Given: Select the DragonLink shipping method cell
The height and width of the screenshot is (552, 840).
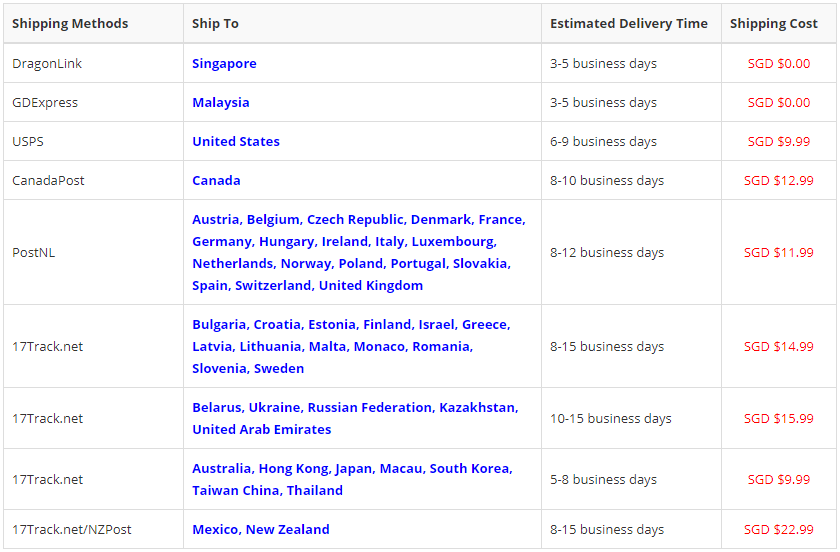Looking at the screenshot, I should [x=47, y=63].
